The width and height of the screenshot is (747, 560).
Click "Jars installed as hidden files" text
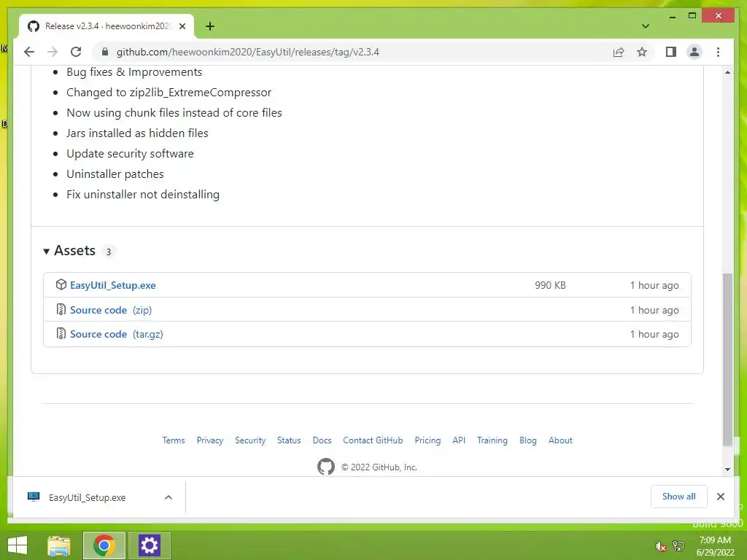pos(137,133)
